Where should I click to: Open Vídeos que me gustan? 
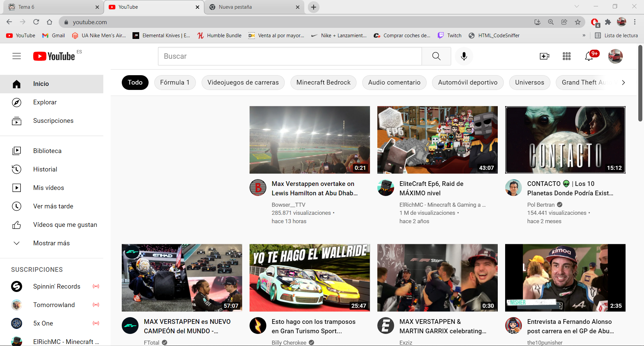click(x=52, y=225)
